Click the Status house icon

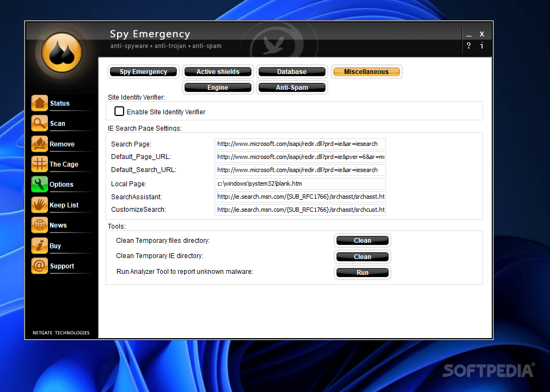coord(39,103)
